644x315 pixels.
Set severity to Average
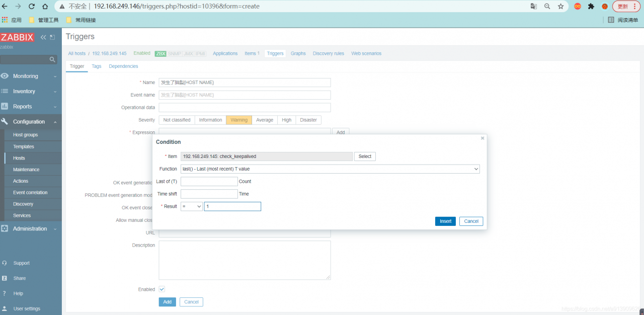coord(265,120)
